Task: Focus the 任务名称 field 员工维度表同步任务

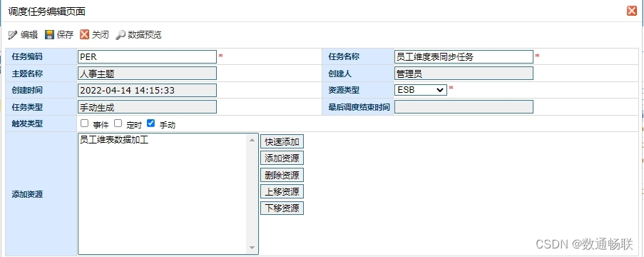Action: tap(464, 56)
